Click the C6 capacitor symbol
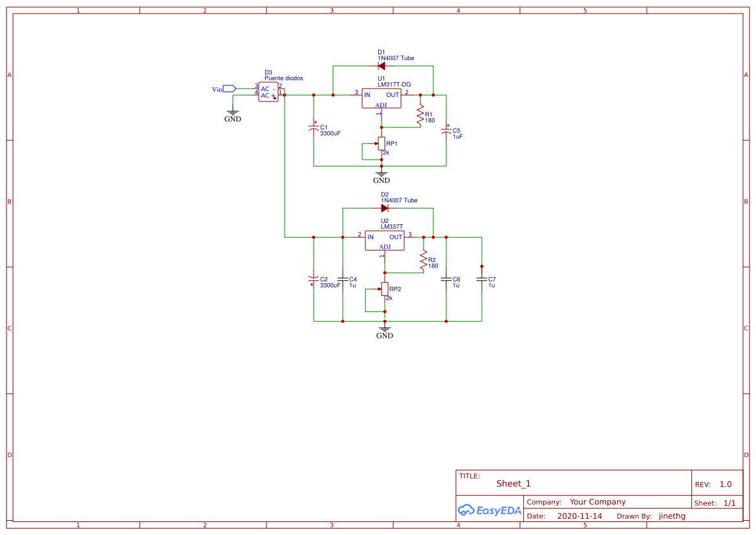The width and height of the screenshot is (756, 535). [x=446, y=279]
